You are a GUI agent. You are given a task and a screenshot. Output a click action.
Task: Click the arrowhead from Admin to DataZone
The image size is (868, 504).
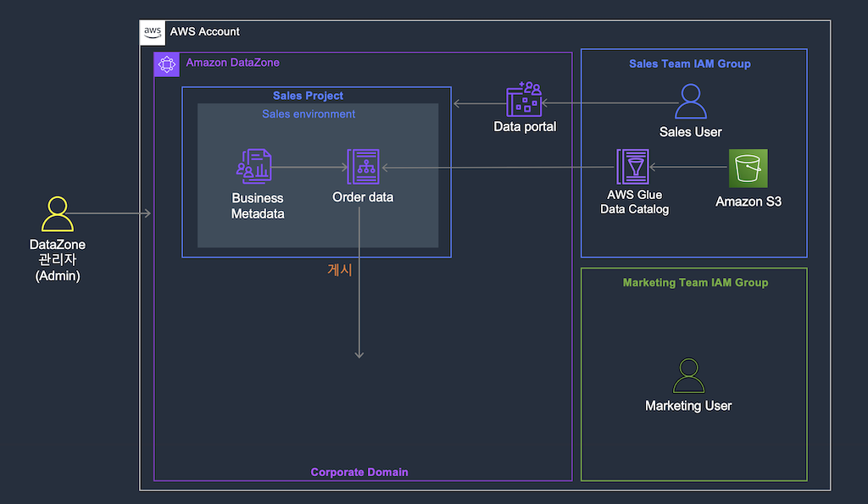pyautogui.click(x=147, y=213)
